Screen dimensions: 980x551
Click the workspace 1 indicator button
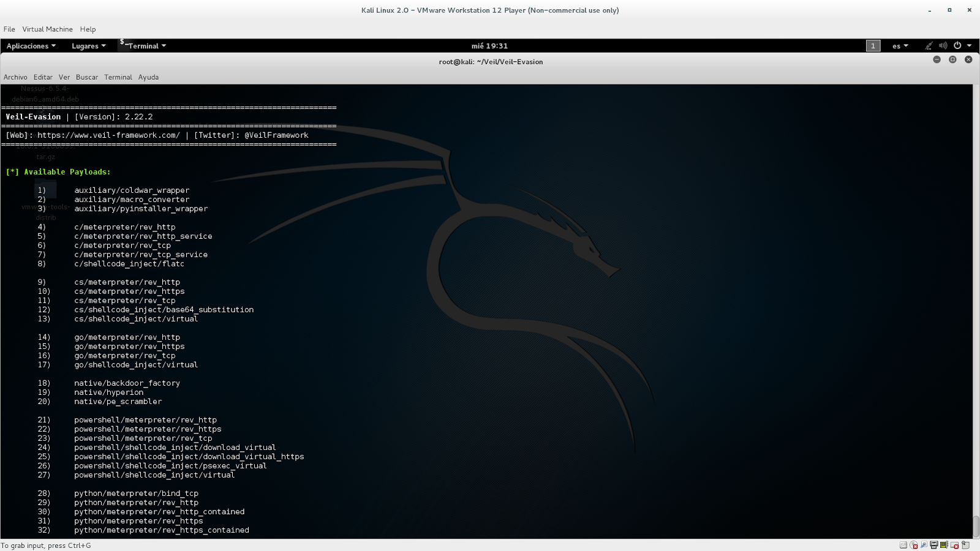point(873,46)
